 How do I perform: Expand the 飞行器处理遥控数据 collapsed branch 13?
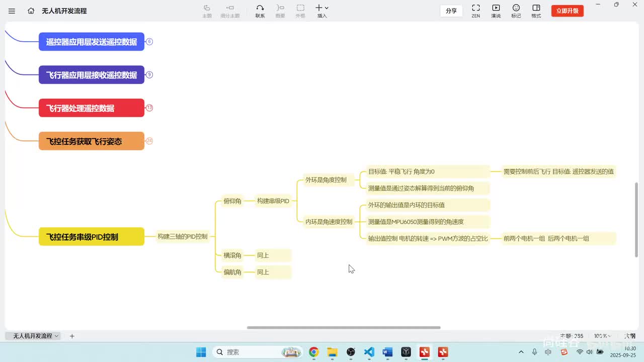coord(149,108)
